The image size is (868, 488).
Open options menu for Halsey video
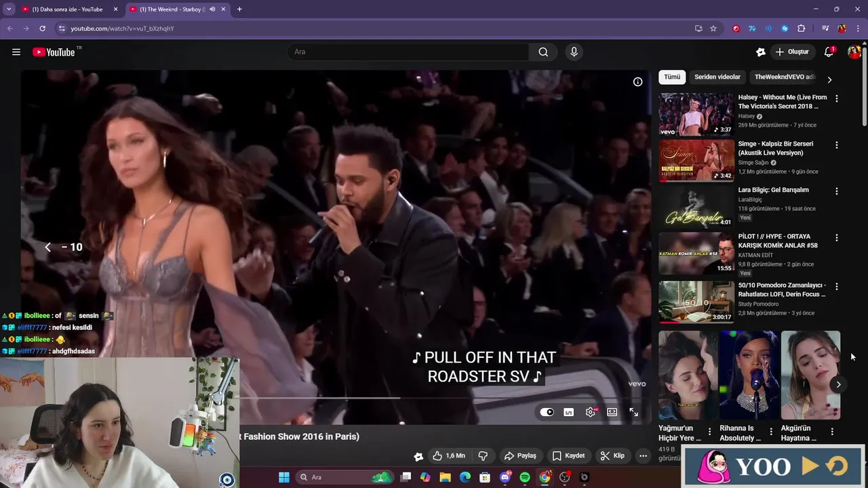(x=836, y=99)
